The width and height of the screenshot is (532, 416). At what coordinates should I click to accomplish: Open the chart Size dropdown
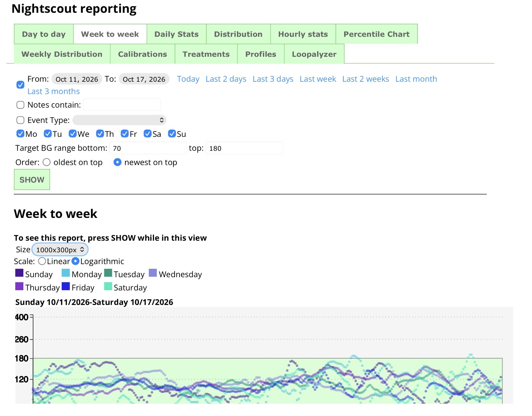[60, 250]
